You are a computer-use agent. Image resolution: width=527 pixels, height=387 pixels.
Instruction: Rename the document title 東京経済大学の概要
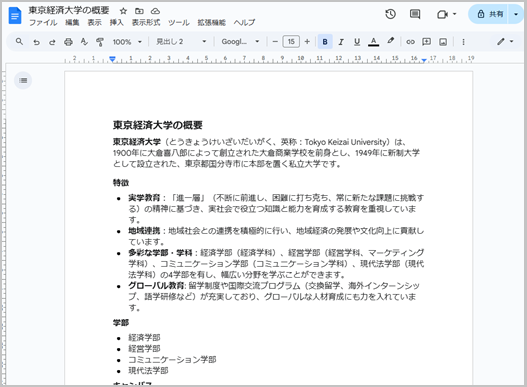coord(69,10)
